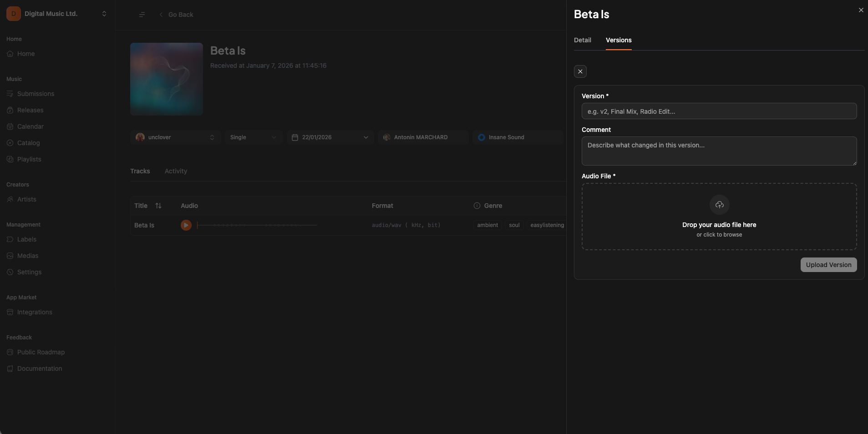The height and width of the screenshot is (434, 868).
Task: Click the Releases sidebar icon
Action: pyautogui.click(x=10, y=110)
